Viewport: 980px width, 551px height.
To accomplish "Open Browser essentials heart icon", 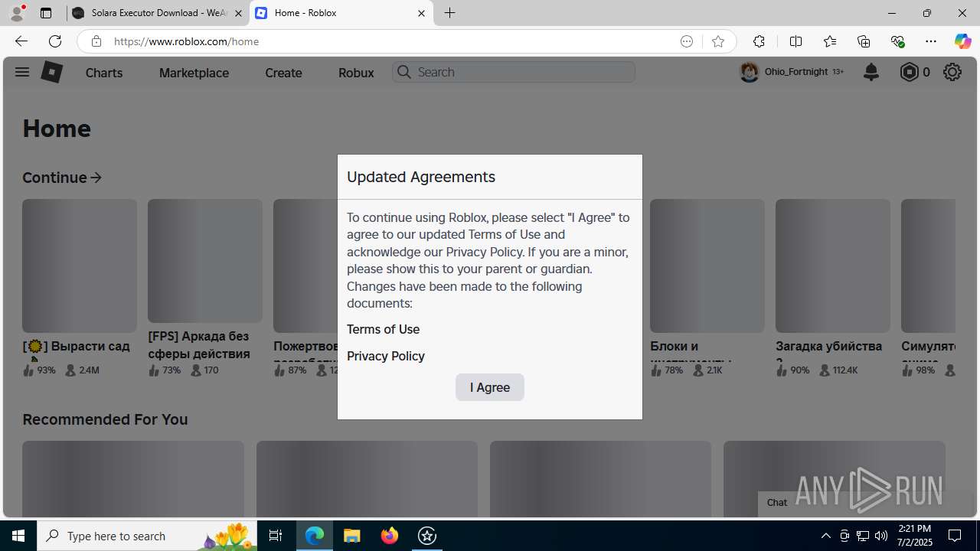I will coord(897,41).
